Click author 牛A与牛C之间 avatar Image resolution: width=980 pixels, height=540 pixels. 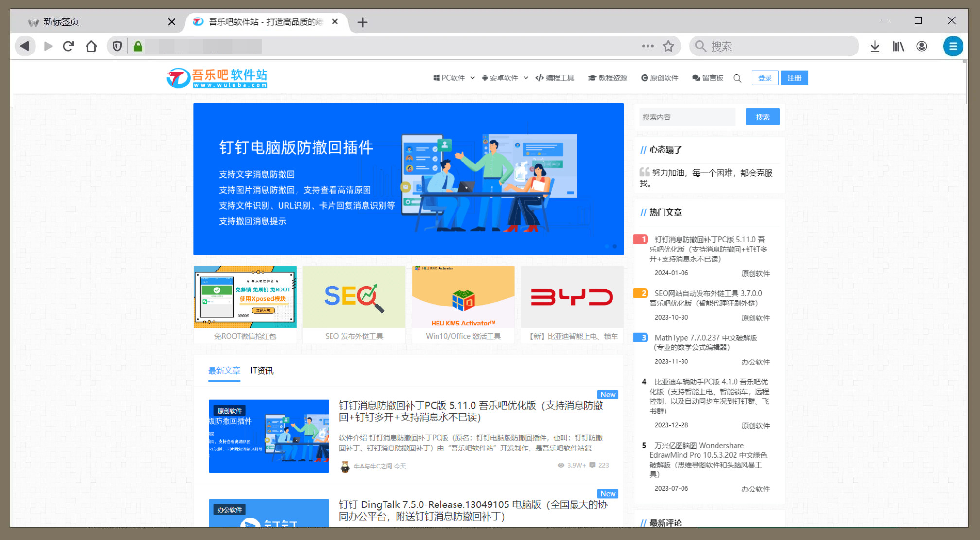click(345, 466)
